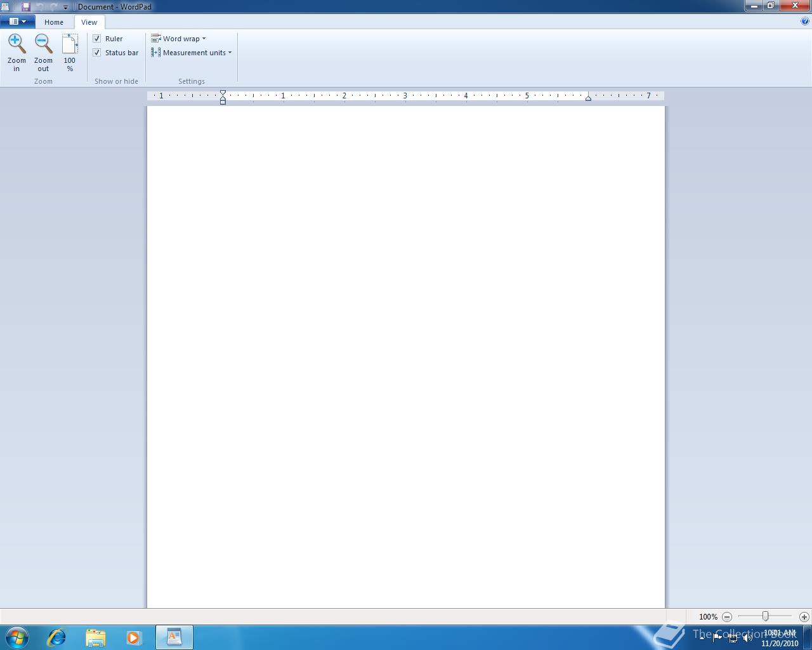The height and width of the screenshot is (650, 812).
Task: Uncheck the Ruler checkbox
Action: 97,39
